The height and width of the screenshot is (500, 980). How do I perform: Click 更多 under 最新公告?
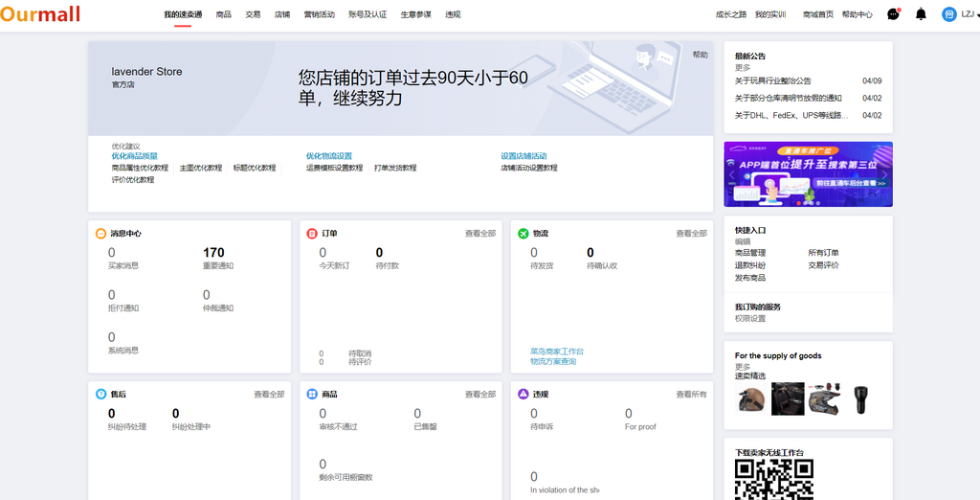(x=743, y=68)
